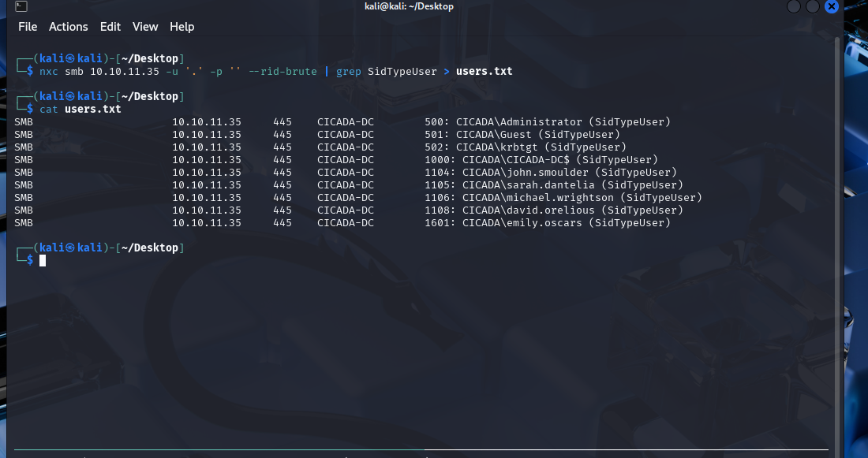Open the View menu

point(145,27)
